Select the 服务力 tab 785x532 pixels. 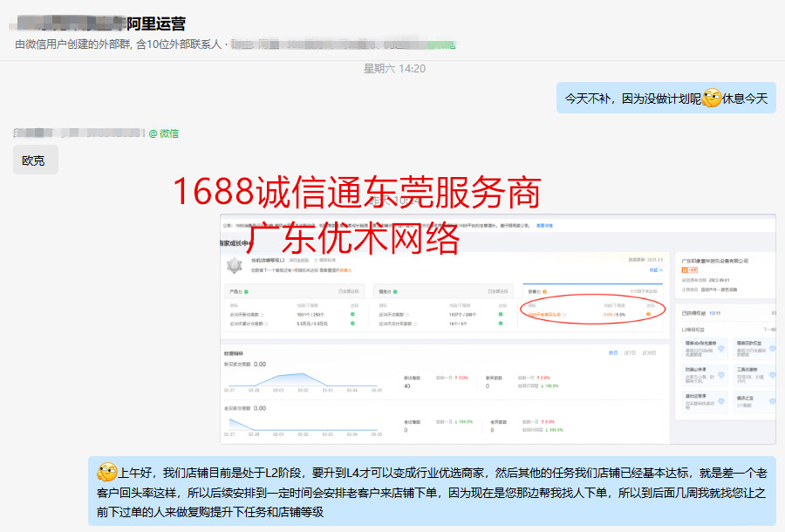click(386, 291)
